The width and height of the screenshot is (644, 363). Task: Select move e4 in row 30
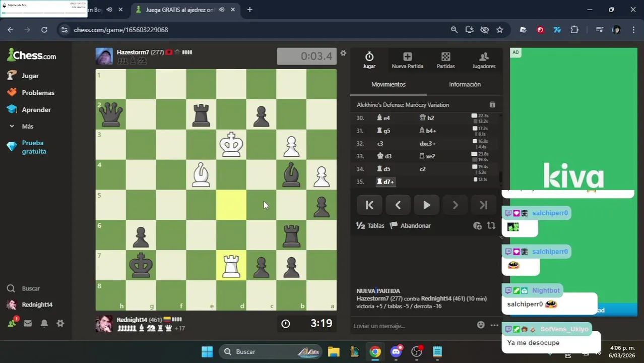pos(383,118)
